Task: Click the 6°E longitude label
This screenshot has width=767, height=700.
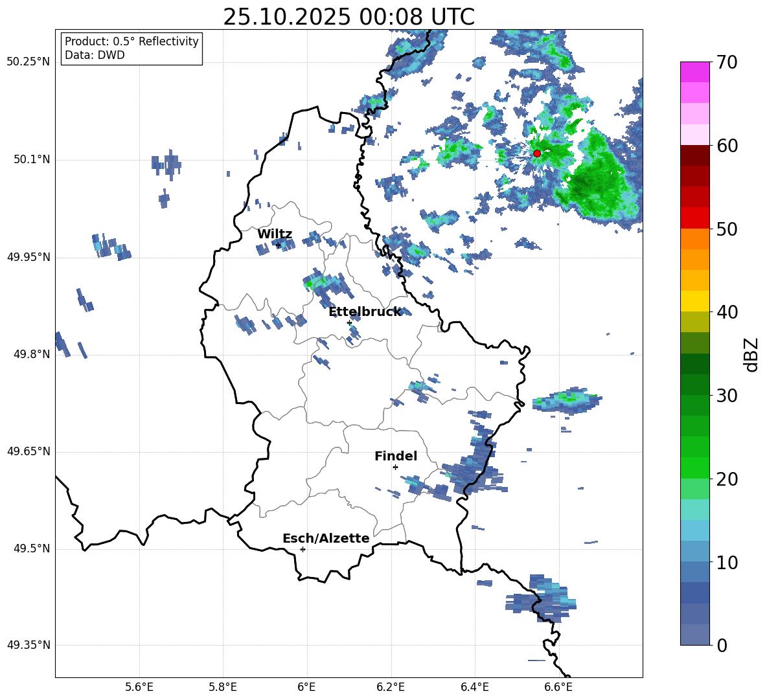Action: [307, 688]
